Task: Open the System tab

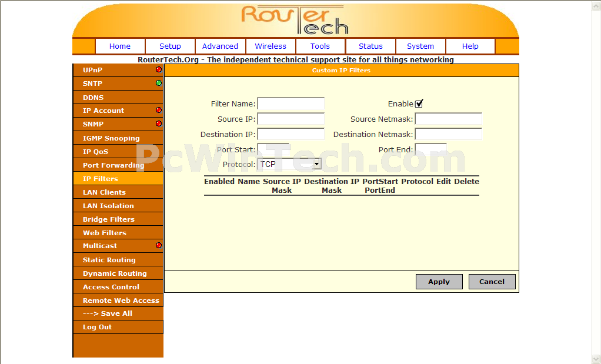Action: point(420,46)
